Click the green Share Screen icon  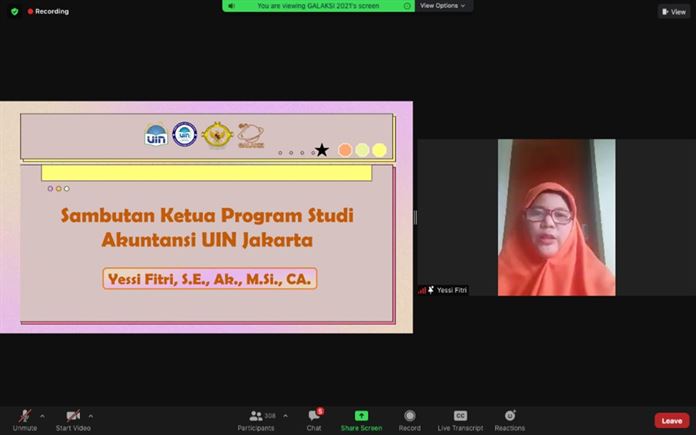point(361,416)
